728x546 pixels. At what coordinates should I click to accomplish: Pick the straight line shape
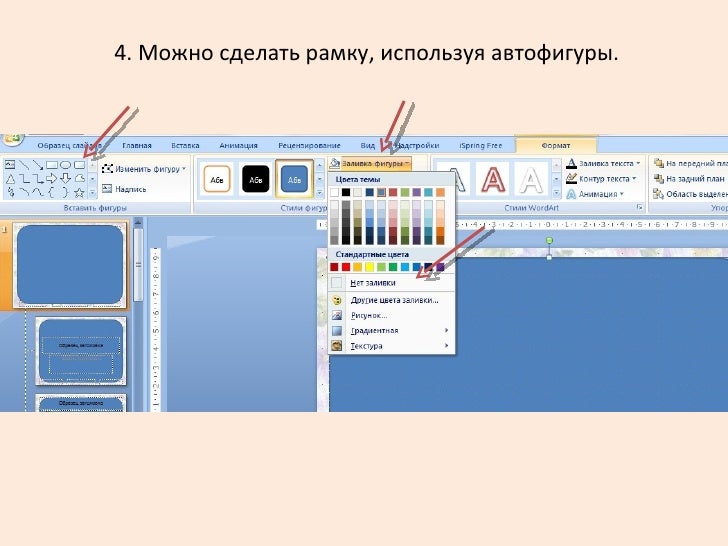click(24, 165)
